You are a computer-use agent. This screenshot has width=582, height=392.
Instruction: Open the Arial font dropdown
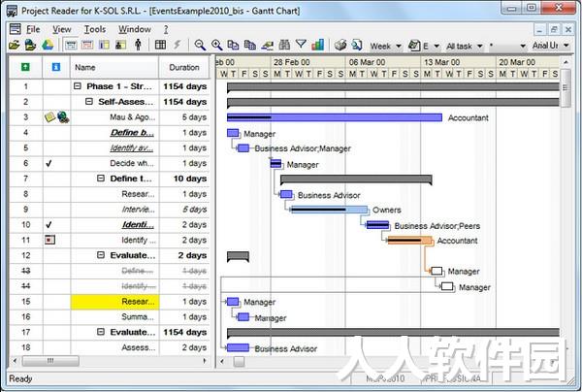[566, 46]
